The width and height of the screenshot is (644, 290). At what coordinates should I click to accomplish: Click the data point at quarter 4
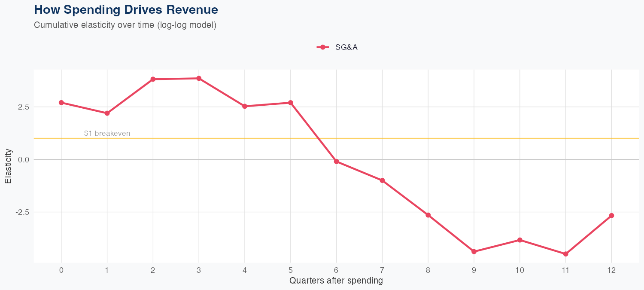[x=245, y=106]
